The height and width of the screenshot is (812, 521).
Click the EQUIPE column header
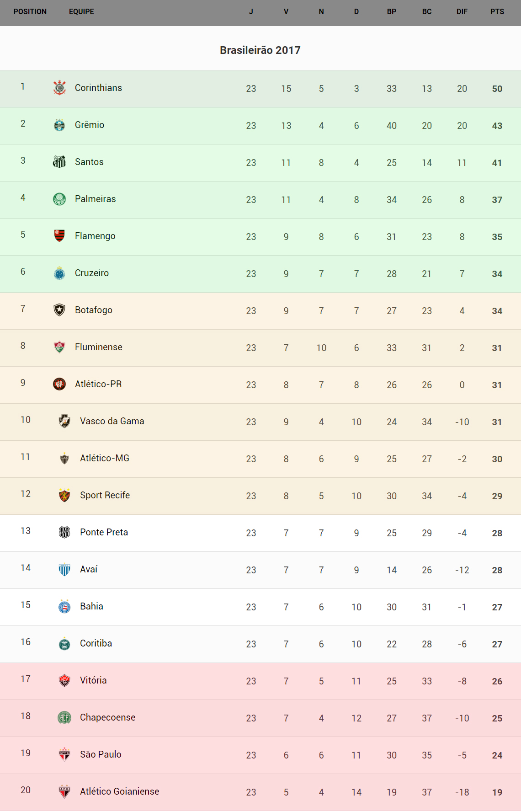[81, 12]
